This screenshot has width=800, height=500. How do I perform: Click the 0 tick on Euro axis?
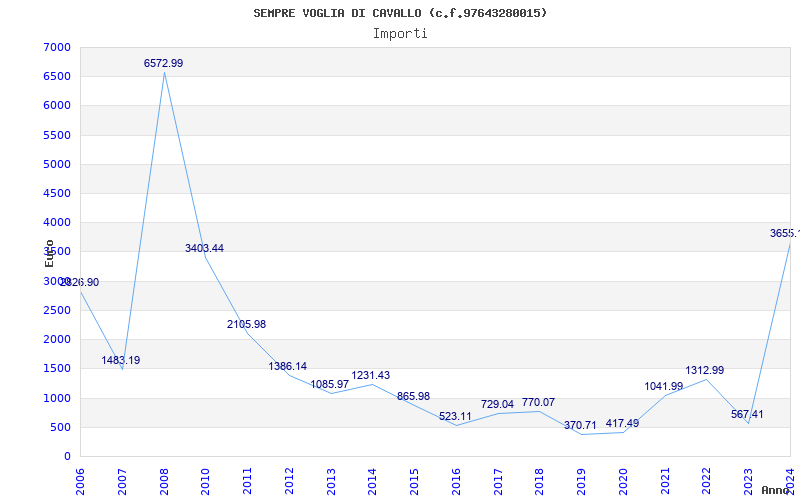67,456
